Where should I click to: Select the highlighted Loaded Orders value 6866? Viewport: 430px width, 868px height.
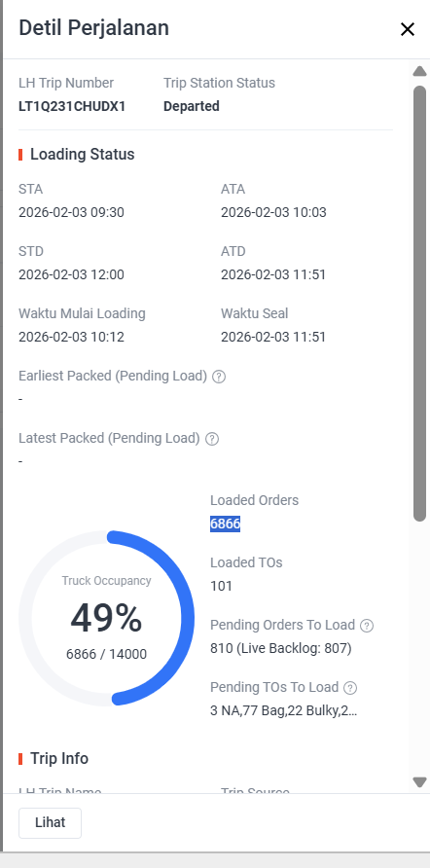pos(226,524)
